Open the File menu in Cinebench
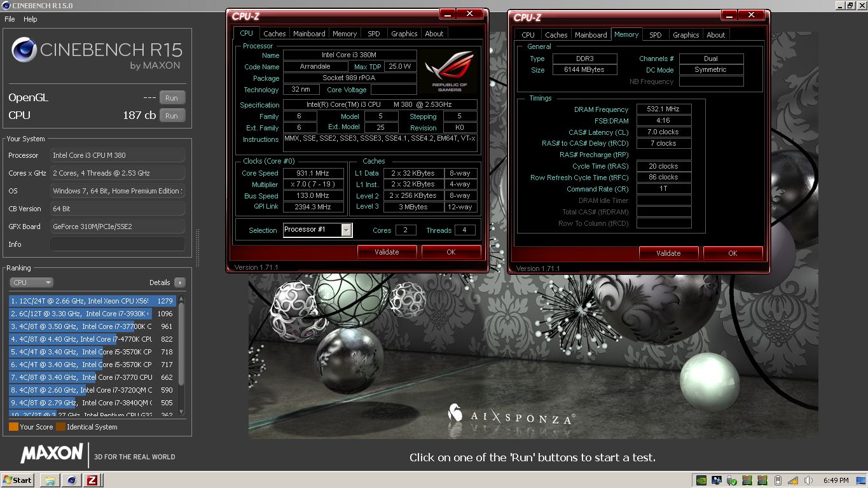Image resolution: width=868 pixels, height=488 pixels. pos(10,19)
